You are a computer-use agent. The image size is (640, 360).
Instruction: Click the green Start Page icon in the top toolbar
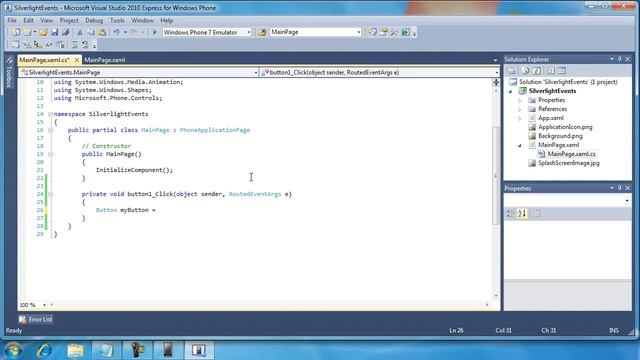tap(406, 32)
